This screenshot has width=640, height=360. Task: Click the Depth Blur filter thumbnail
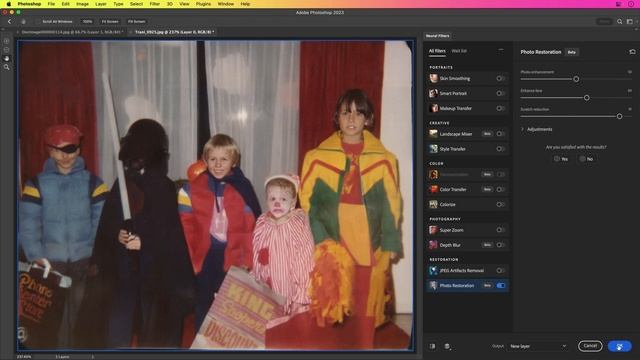pyautogui.click(x=433, y=245)
